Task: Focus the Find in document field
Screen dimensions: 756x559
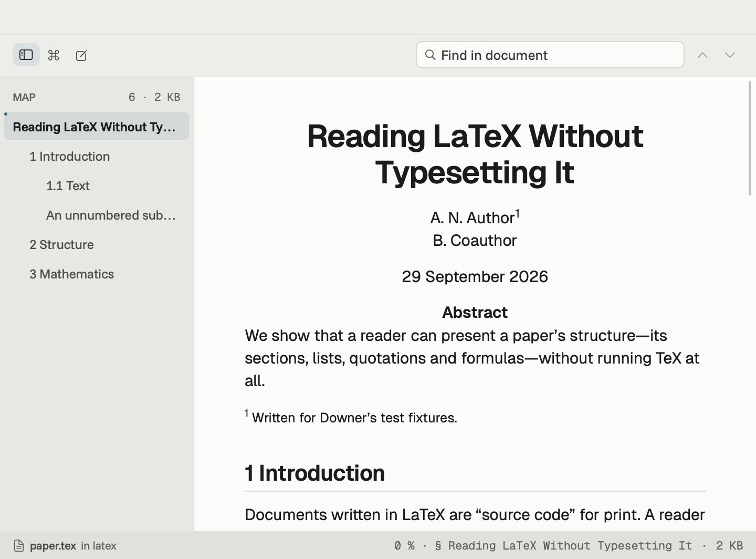Action: tap(550, 55)
